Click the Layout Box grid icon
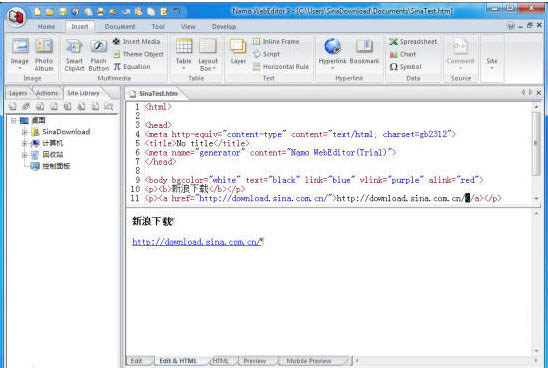 [208, 46]
